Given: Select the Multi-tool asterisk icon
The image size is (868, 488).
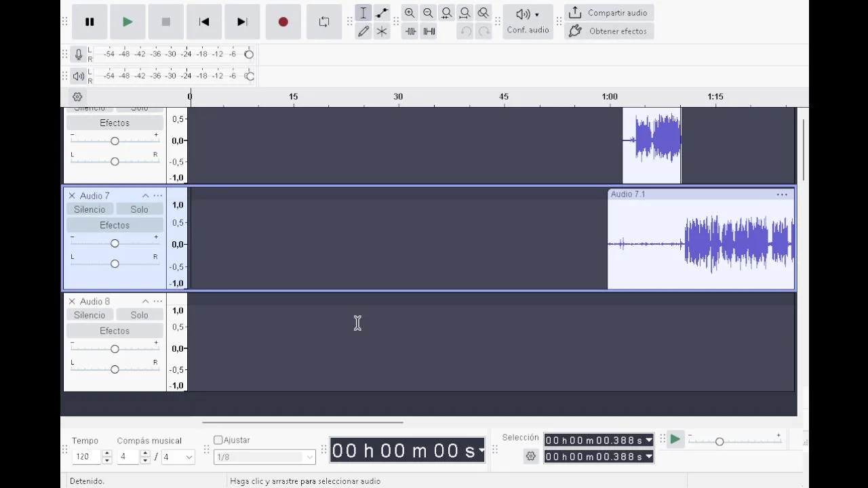Looking at the screenshot, I should [x=382, y=31].
